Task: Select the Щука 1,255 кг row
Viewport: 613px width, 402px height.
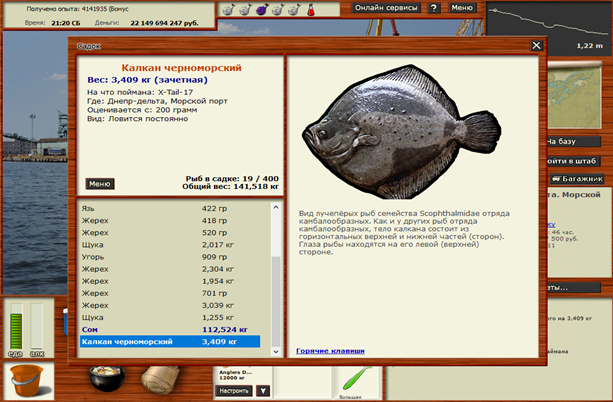Action: click(x=170, y=318)
